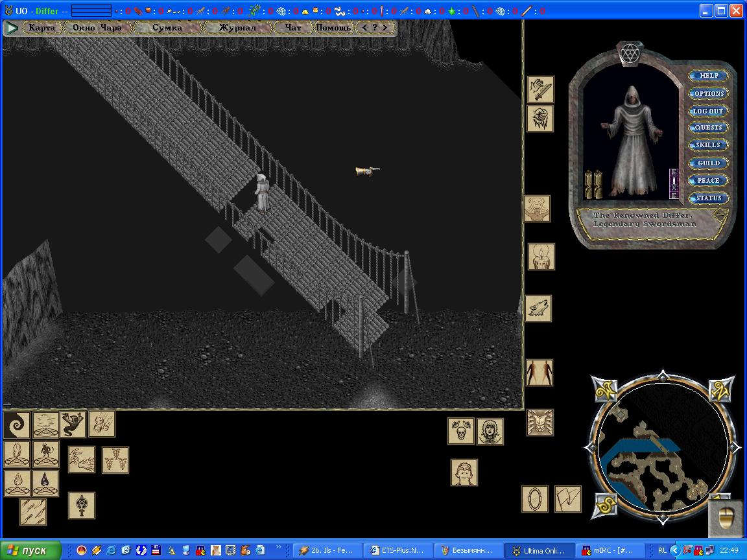Screen dimensions: 747x560
Task: Click the oval mirror icon
Action: (534, 499)
